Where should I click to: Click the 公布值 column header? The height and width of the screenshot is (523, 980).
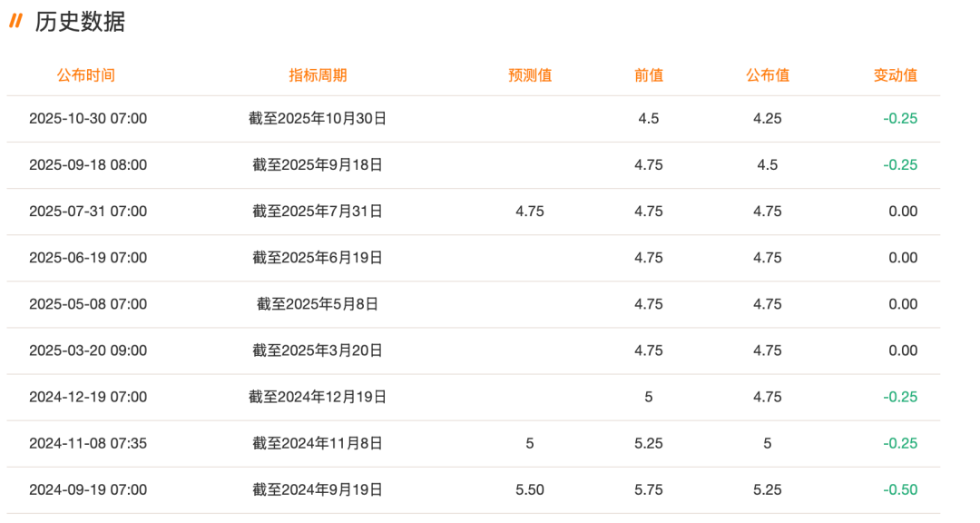point(768,75)
